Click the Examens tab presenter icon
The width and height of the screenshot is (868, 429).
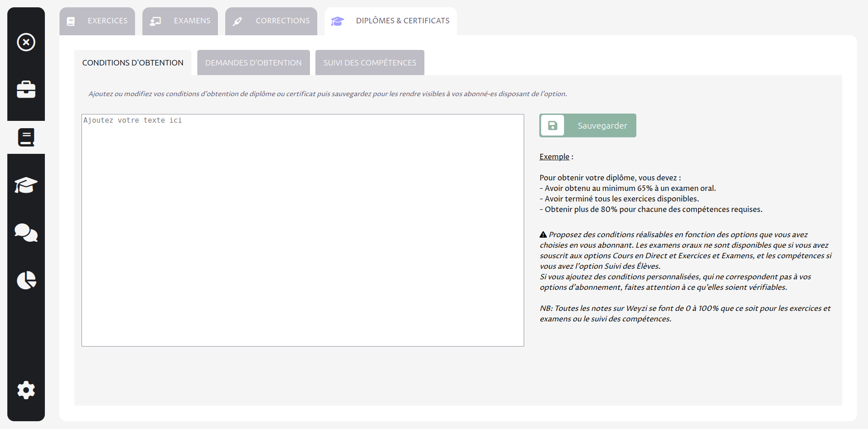click(x=156, y=22)
